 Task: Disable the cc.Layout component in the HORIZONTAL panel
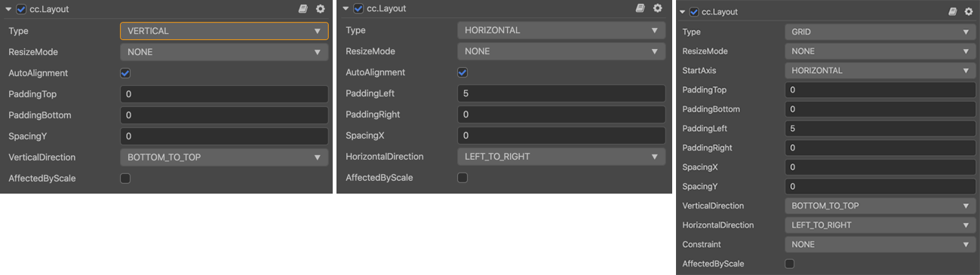click(358, 9)
